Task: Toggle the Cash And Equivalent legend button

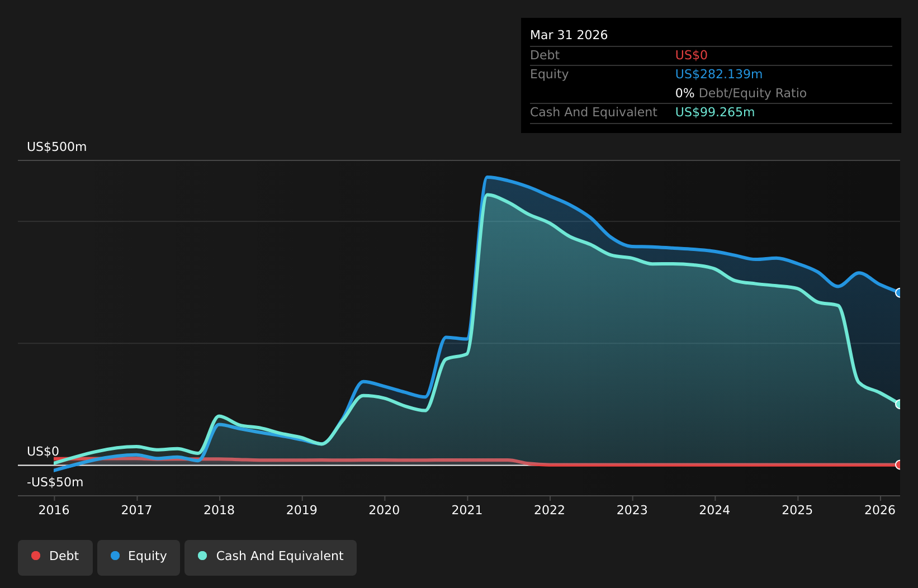Action: pos(271,557)
